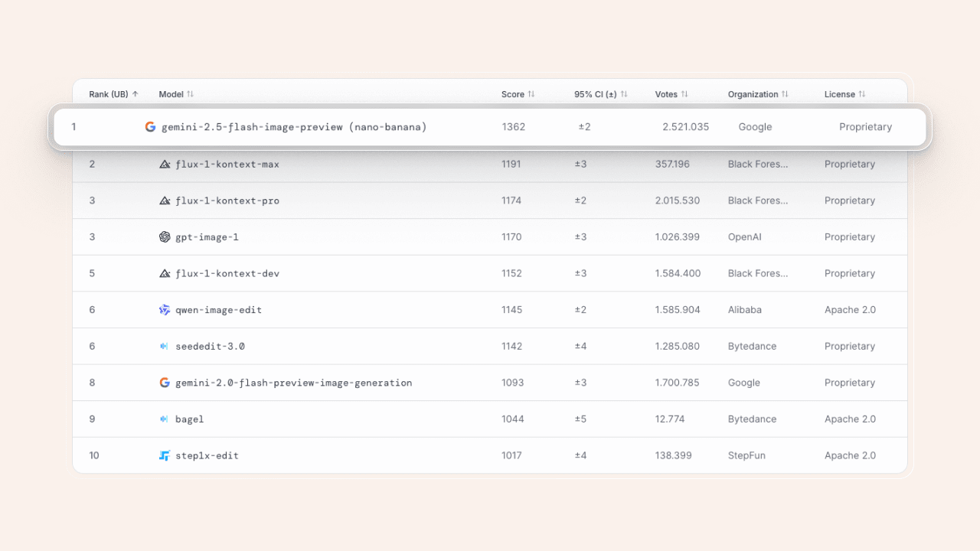
Task: Click the score value 1017
Action: coord(511,455)
